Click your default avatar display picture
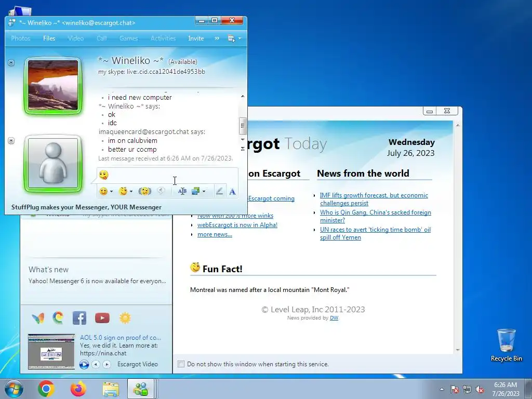 coord(53,164)
